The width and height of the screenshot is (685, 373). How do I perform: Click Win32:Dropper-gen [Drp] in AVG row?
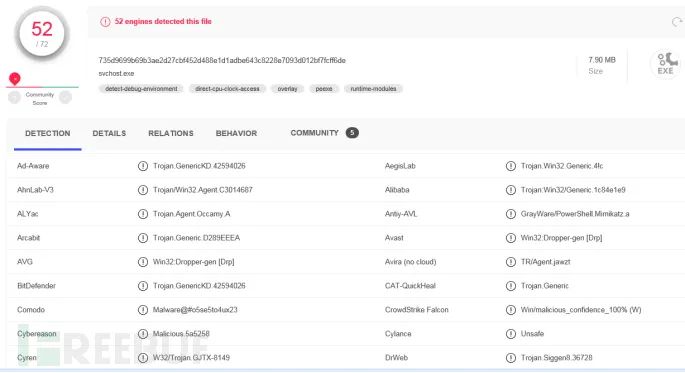[194, 262]
